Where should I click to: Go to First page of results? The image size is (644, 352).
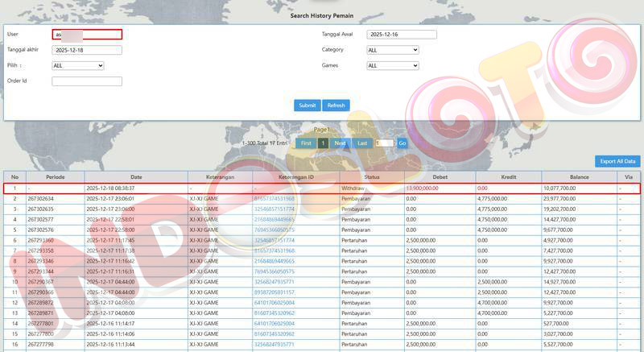[x=305, y=143]
